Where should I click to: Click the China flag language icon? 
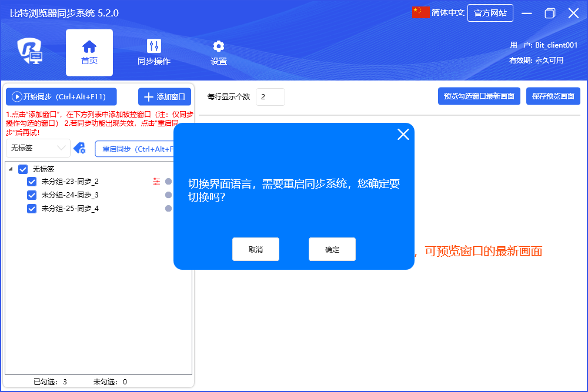click(x=421, y=12)
